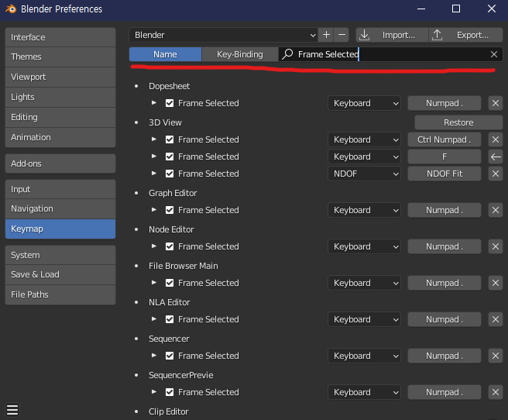This screenshot has width=508, height=420.
Task: Open the Animation preferences section
Action: coord(60,137)
